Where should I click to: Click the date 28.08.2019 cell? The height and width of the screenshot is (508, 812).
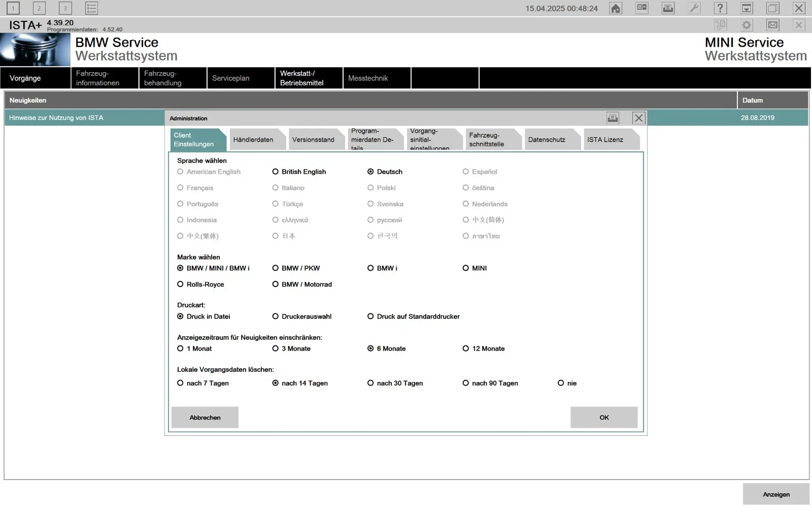coord(757,118)
